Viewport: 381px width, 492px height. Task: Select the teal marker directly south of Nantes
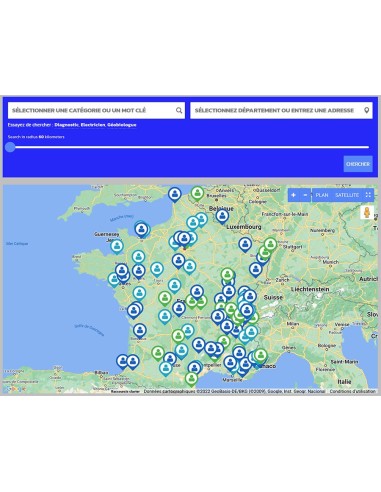coord(139,294)
